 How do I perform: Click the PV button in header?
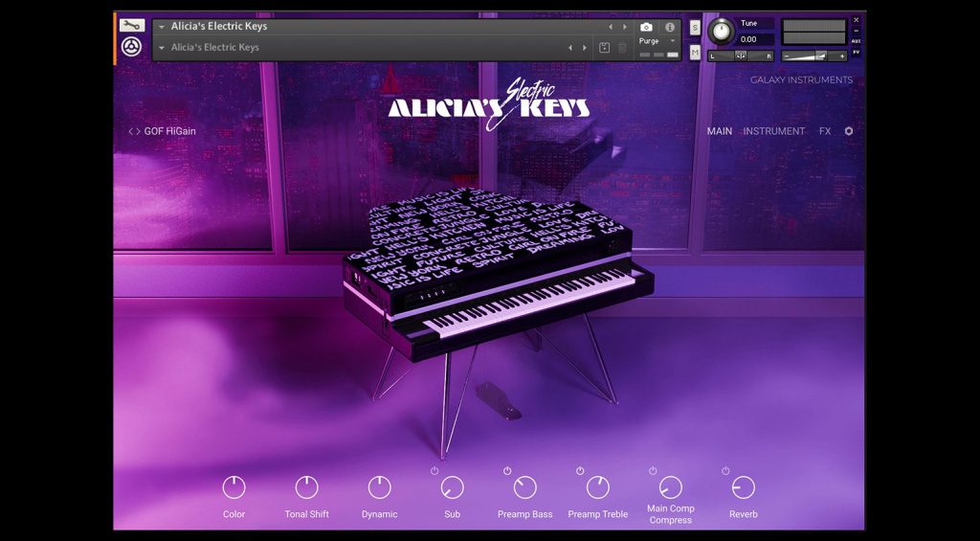pyautogui.click(x=857, y=52)
